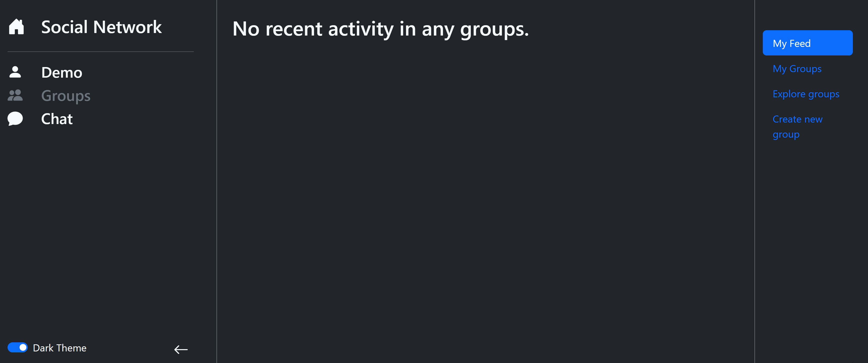The width and height of the screenshot is (868, 363).
Task: Open the Explore groups link
Action: click(806, 94)
